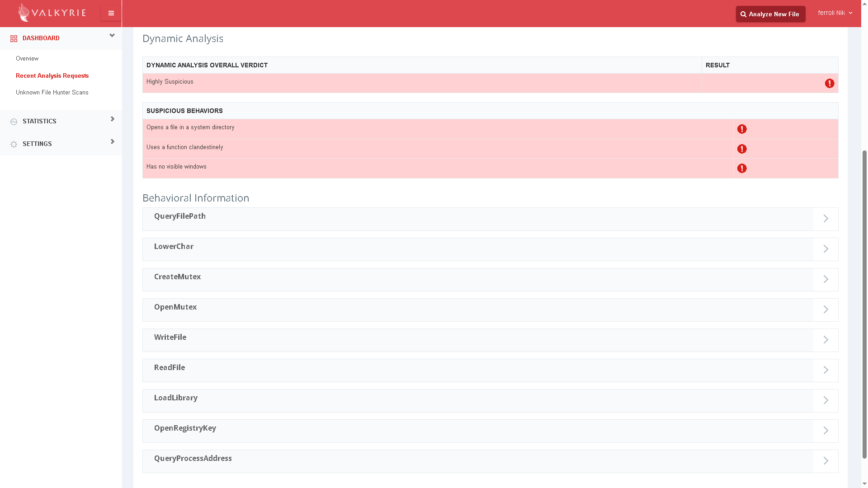Expand the Statistics menu arrow

tap(113, 119)
